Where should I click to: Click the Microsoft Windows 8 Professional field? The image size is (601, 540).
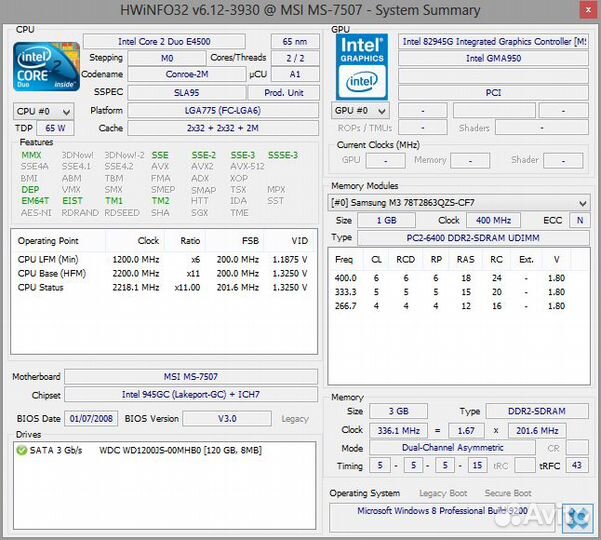click(x=443, y=517)
